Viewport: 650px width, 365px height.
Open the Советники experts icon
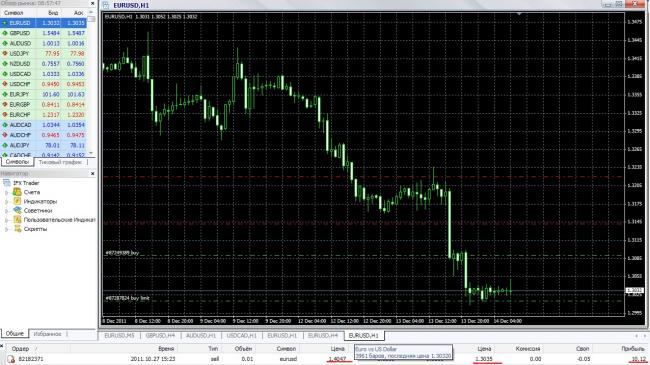17,210
